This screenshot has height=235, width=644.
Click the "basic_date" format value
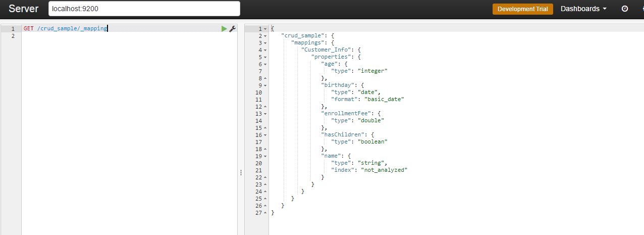pos(384,100)
